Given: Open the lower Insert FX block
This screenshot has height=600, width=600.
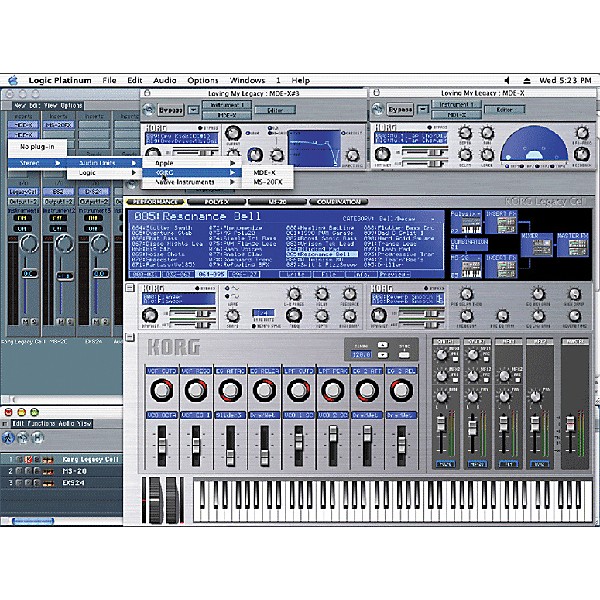Looking at the screenshot, I should coord(501,266).
